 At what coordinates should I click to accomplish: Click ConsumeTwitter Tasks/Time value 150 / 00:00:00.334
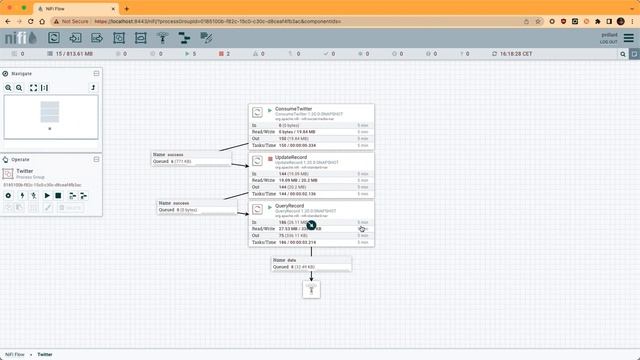[297, 145]
